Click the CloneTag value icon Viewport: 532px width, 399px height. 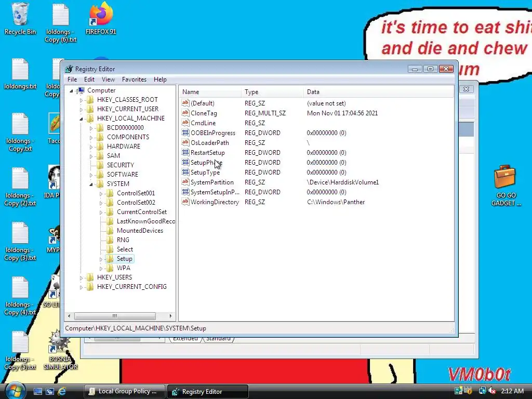click(x=185, y=113)
